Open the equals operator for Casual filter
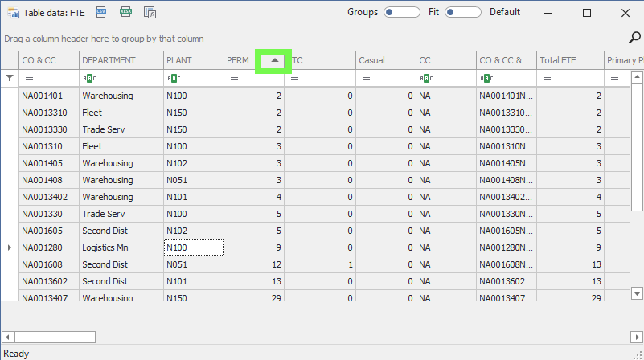644x360 pixels. coord(365,78)
